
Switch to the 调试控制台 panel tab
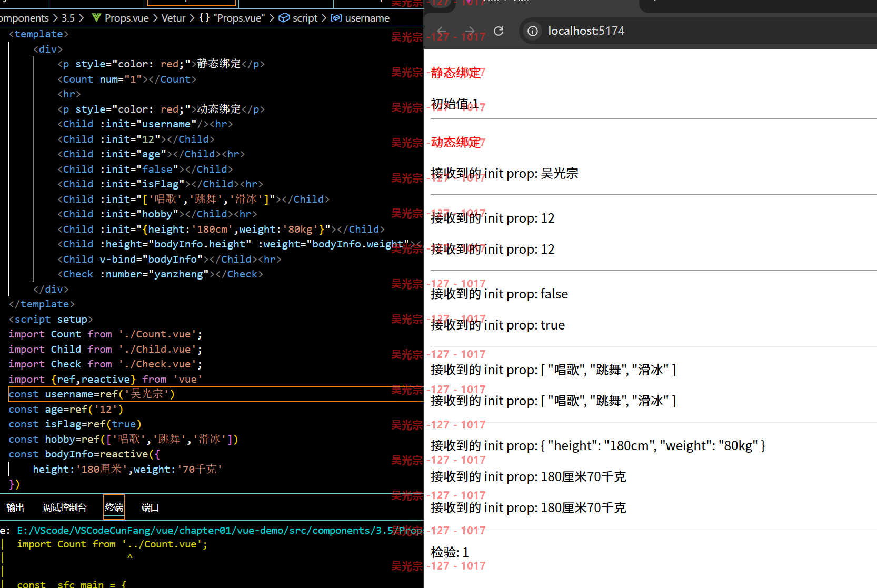65,507
